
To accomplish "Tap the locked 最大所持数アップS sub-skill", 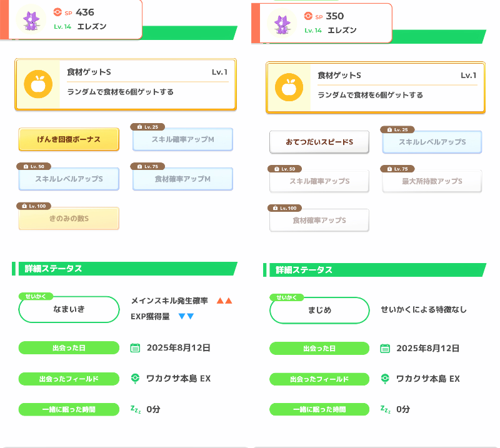I will pyautogui.click(x=432, y=181).
